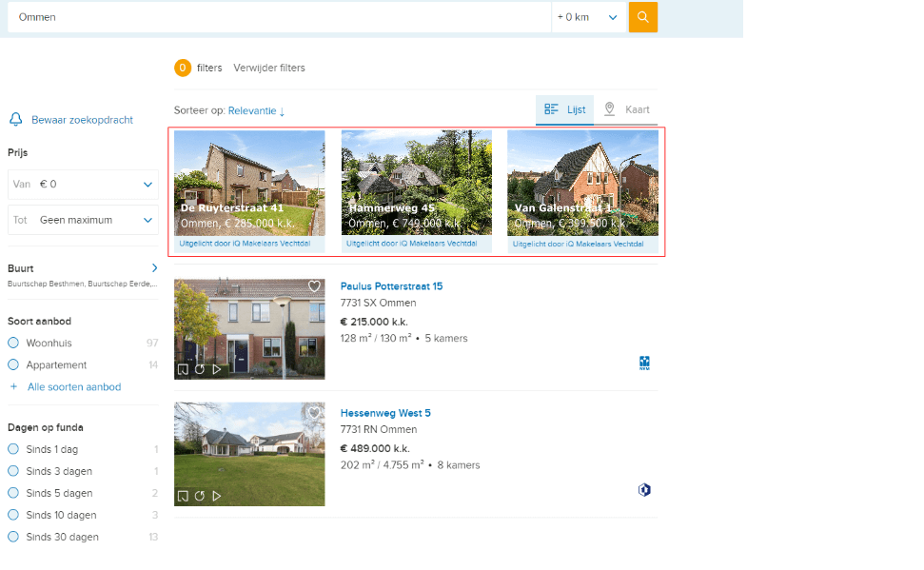This screenshot has height=570, width=924.
Task: Select Sinds 10 dagen filter
Action: click(x=13, y=514)
